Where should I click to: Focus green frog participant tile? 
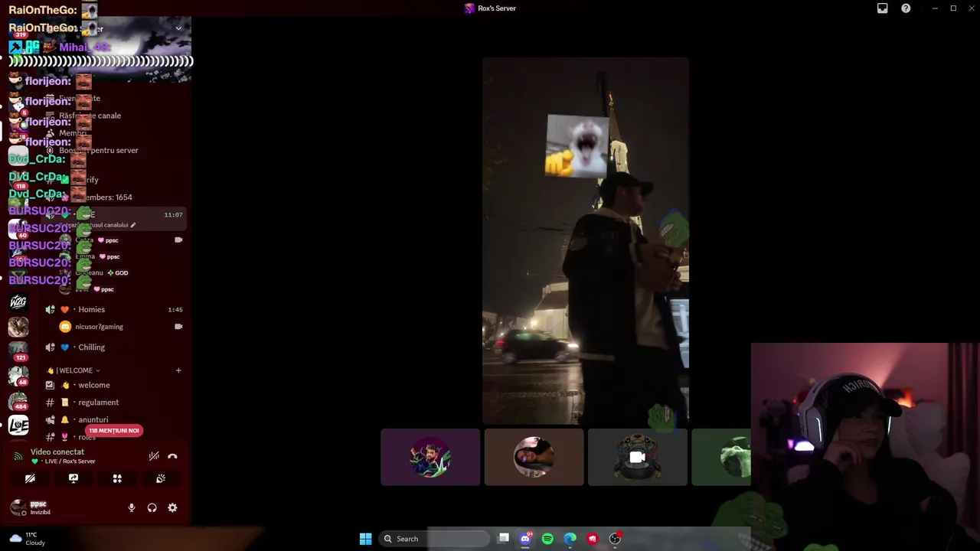[721, 457]
